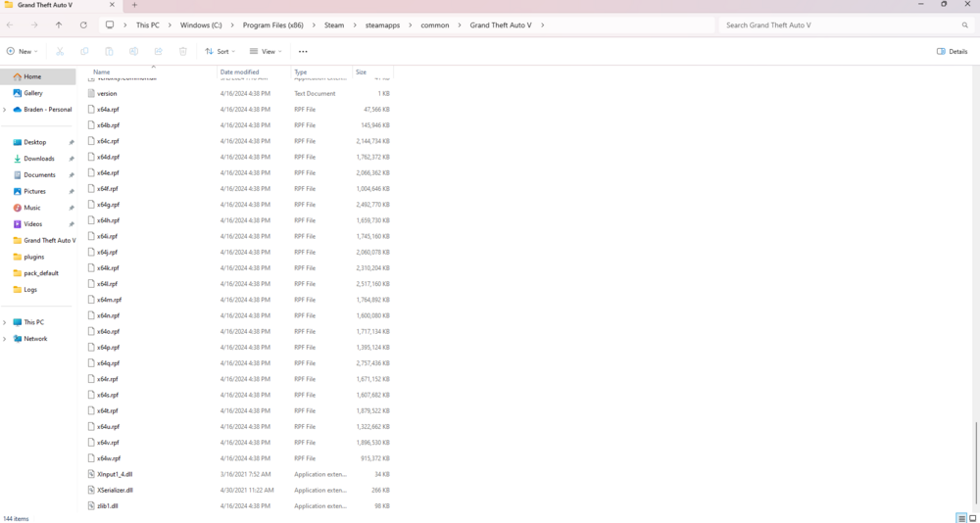The width and height of the screenshot is (980, 523).
Task: Click the PC monitor icon in address bar
Action: pyautogui.click(x=110, y=25)
